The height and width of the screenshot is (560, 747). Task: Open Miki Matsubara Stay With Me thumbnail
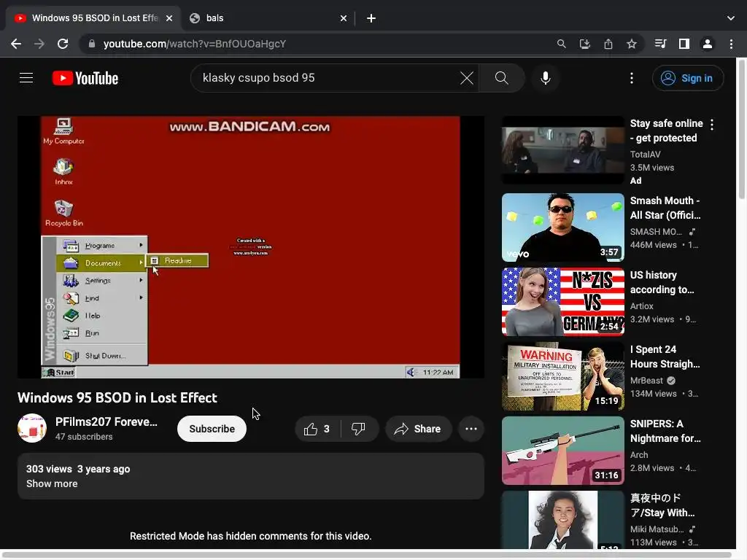(x=562, y=520)
